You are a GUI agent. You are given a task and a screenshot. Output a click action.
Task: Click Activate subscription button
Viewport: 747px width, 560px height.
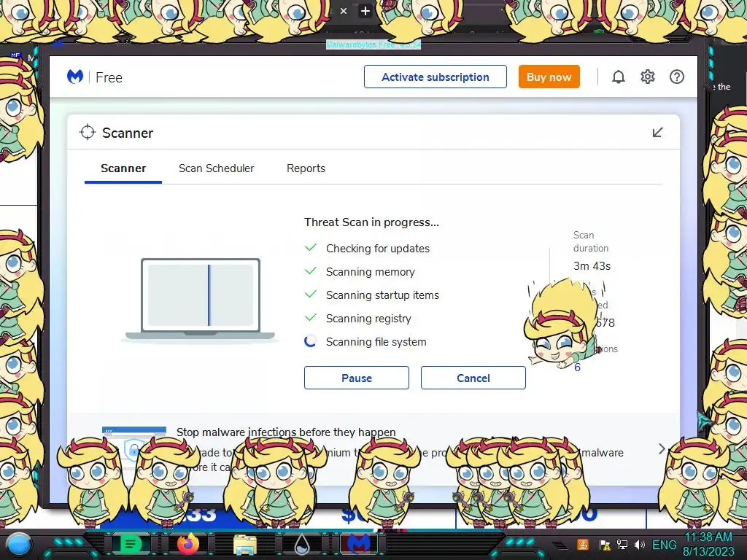point(436,77)
